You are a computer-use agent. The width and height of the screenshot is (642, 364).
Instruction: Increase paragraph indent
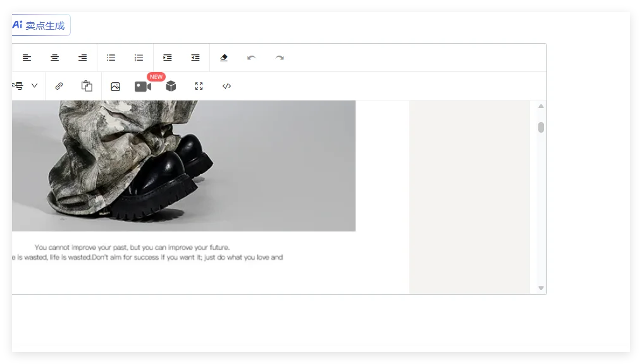point(167,58)
